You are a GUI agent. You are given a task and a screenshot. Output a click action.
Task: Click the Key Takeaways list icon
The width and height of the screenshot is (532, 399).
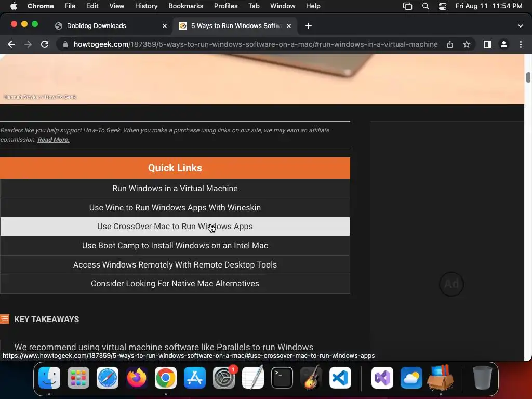click(5, 319)
